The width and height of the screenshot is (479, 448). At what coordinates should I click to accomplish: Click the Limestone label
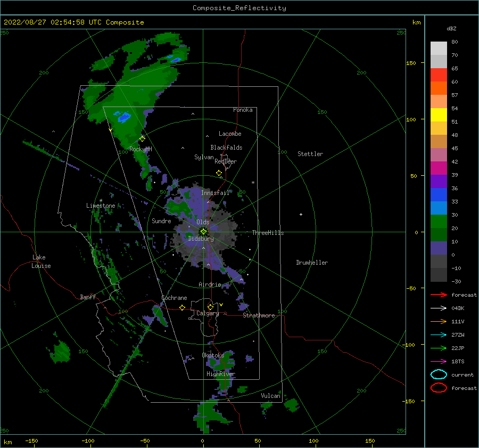pos(101,206)
